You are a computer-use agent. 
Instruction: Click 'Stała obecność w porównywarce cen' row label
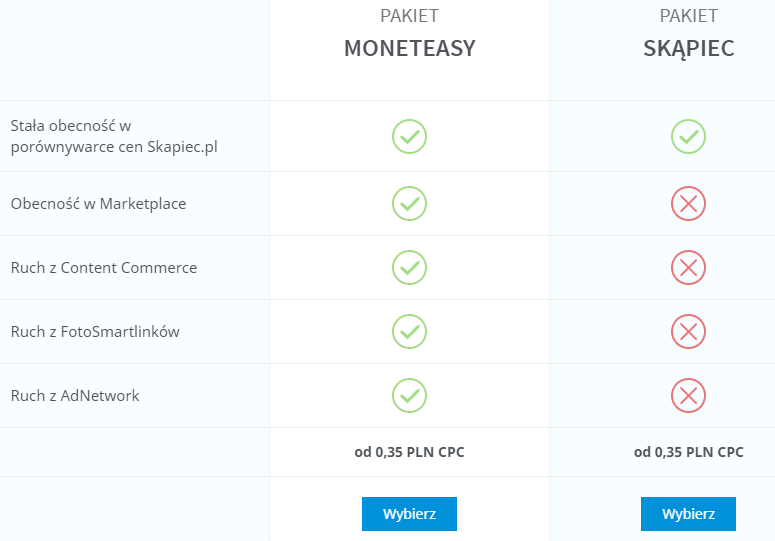click(114, 136)
